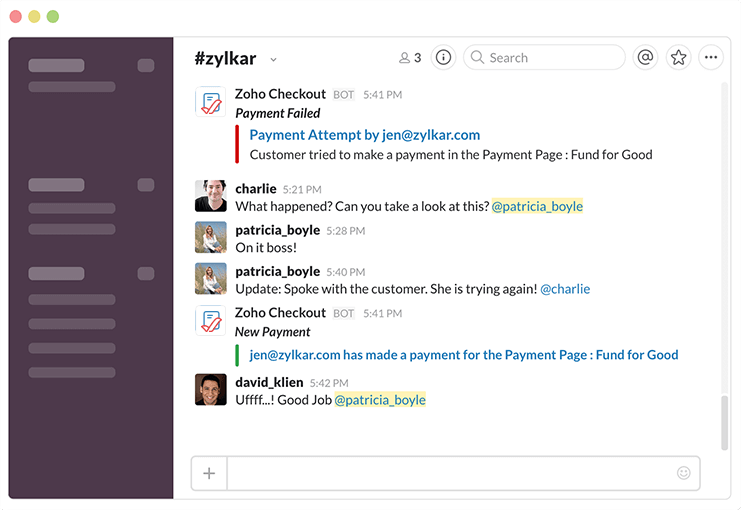The width and height of the screenshot is (741, 510).
Task: Click david_klien's profile avatar
Action: [210, 390]
